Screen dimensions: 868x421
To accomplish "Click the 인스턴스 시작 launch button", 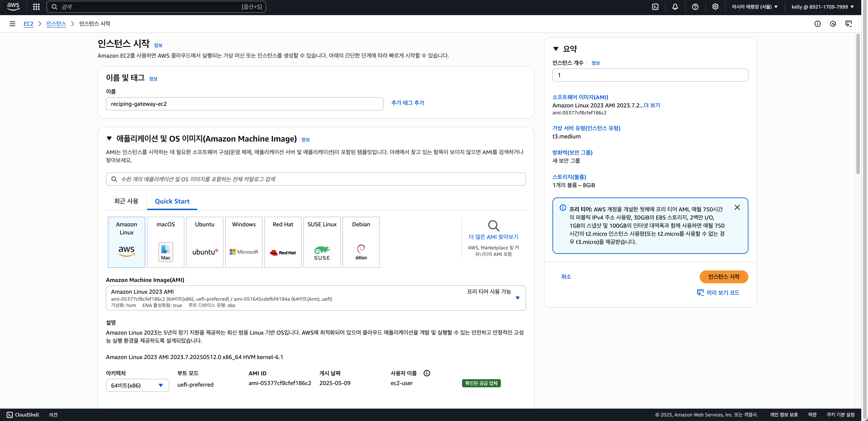I will click(723, 277).
